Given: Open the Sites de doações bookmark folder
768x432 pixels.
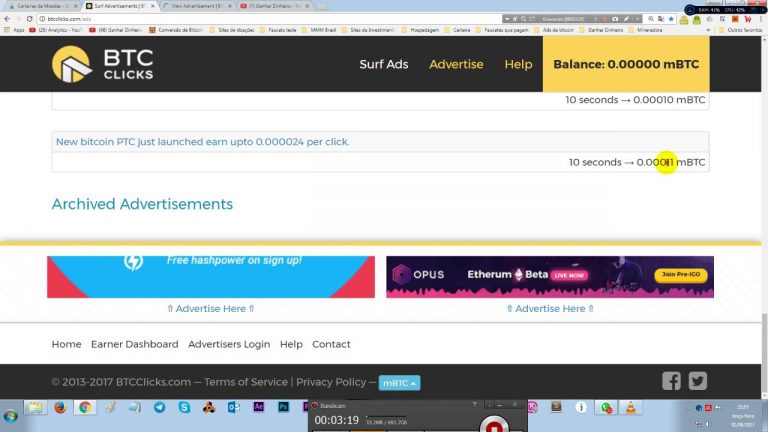Looking at the screenshot, I should pyautogui.click(x=232, y=30).
